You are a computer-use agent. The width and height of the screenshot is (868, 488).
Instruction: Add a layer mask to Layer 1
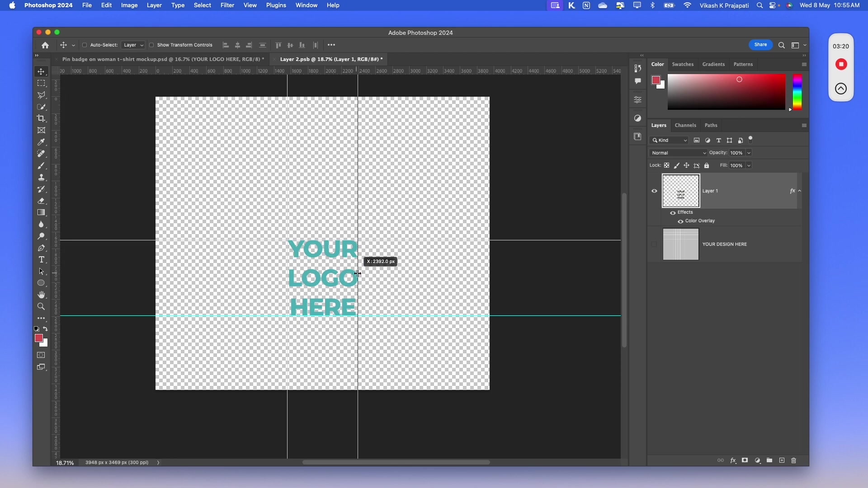pos(745,460)
